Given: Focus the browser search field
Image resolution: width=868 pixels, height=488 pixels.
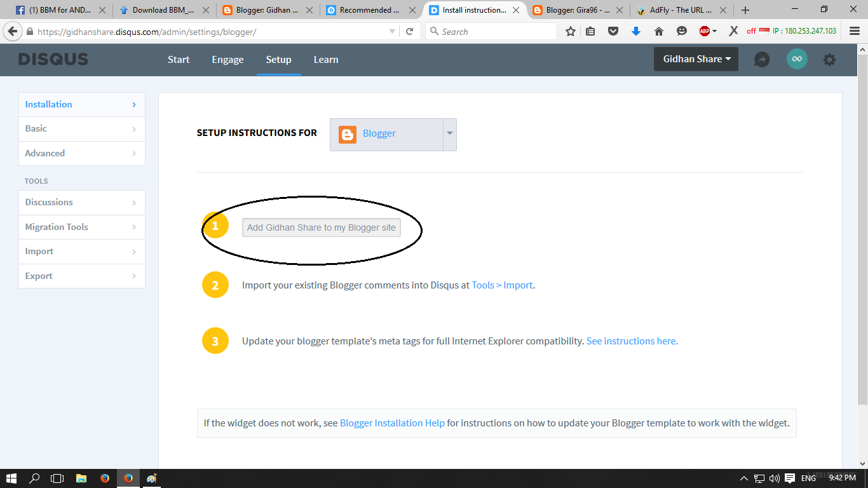Looking at the screenshot, I should pyautogui.click(x=491, y=30).
